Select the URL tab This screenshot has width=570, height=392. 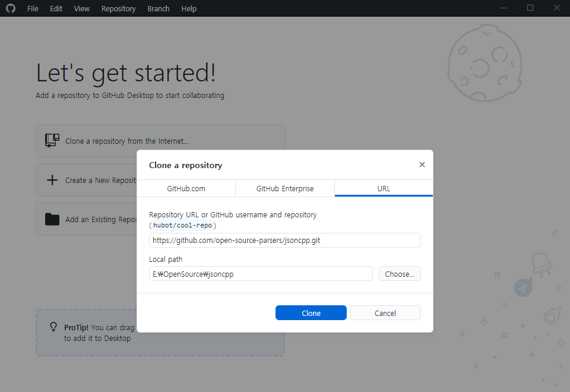coord(384,188)
